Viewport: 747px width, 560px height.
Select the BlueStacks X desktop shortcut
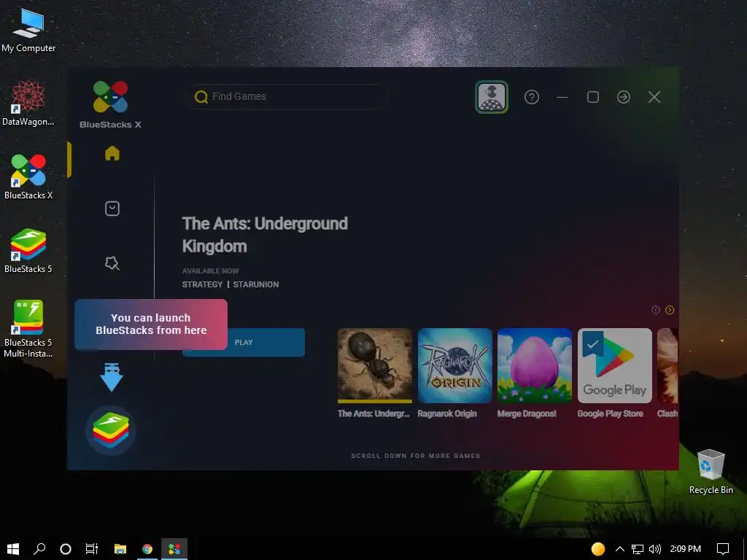[28, 176]
